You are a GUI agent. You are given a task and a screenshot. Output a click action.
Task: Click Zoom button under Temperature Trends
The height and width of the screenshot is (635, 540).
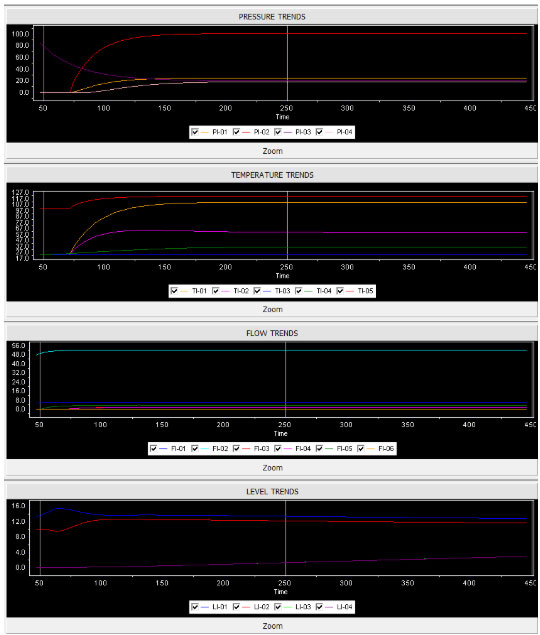tap(272, 309)
